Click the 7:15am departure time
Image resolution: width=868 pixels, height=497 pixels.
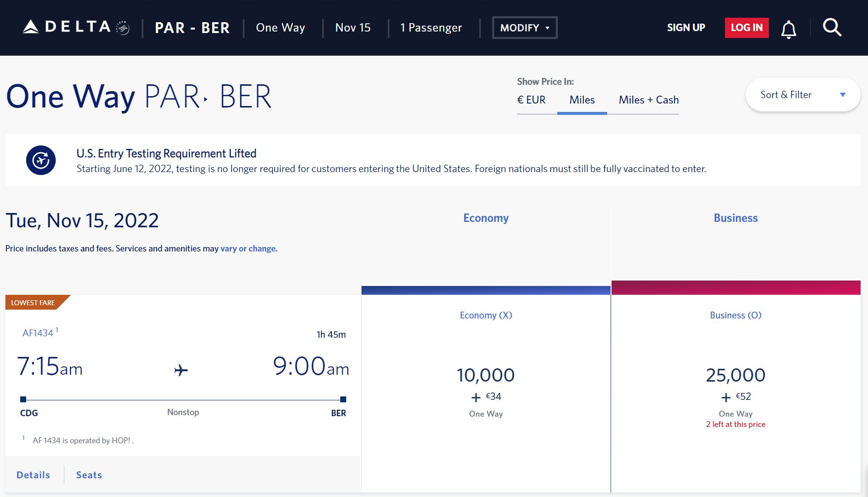[50, 366]
